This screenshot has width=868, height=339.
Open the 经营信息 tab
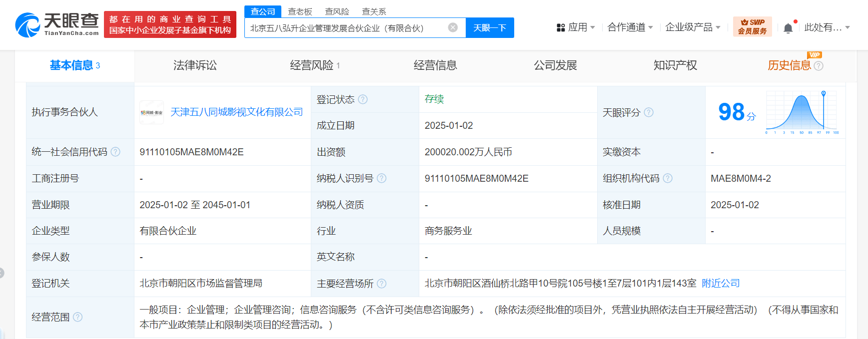pos(435,65)
